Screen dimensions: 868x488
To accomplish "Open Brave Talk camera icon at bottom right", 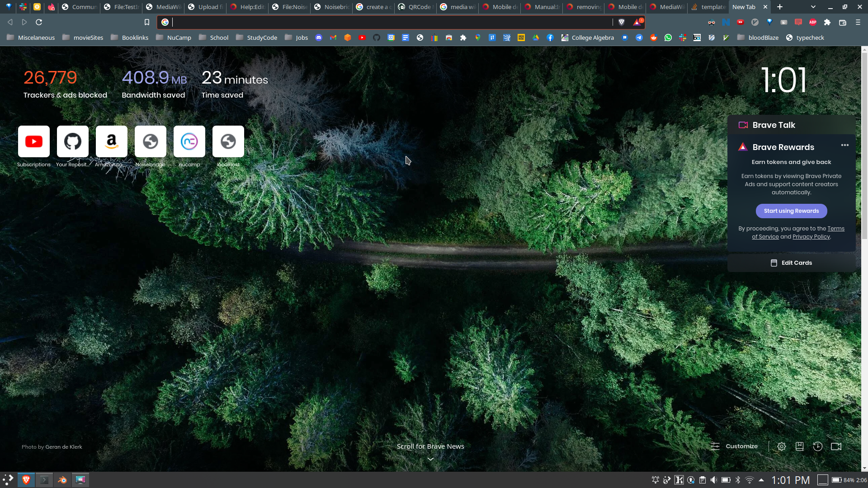I will pos(836,446).
